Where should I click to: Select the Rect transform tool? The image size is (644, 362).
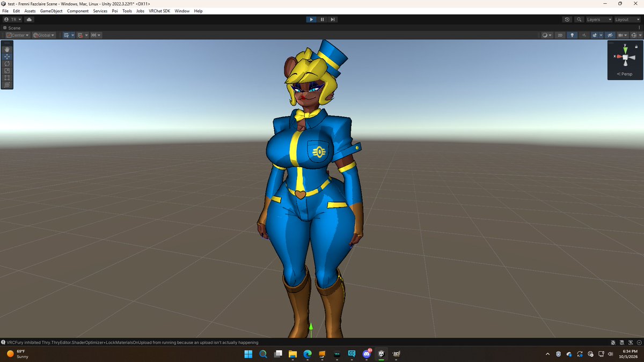pyautogui.click(x=7, y=77)
